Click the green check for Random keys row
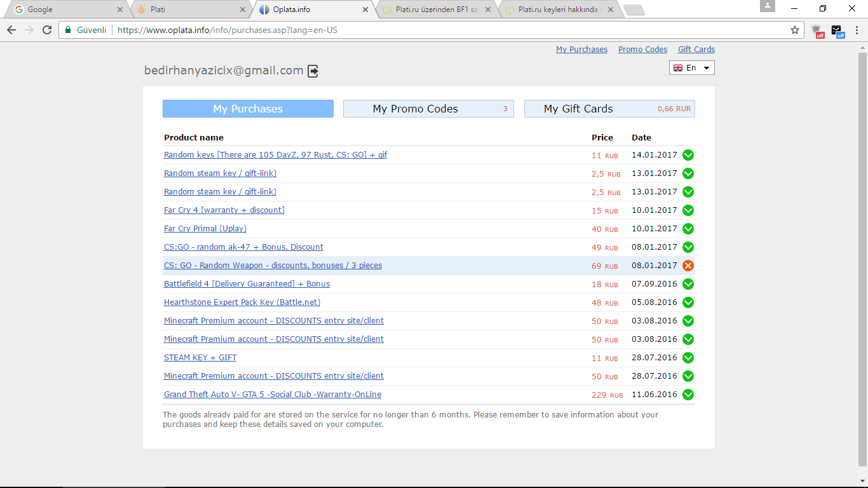This screenshot has width=868, height=488. click(x=688, y=155)
